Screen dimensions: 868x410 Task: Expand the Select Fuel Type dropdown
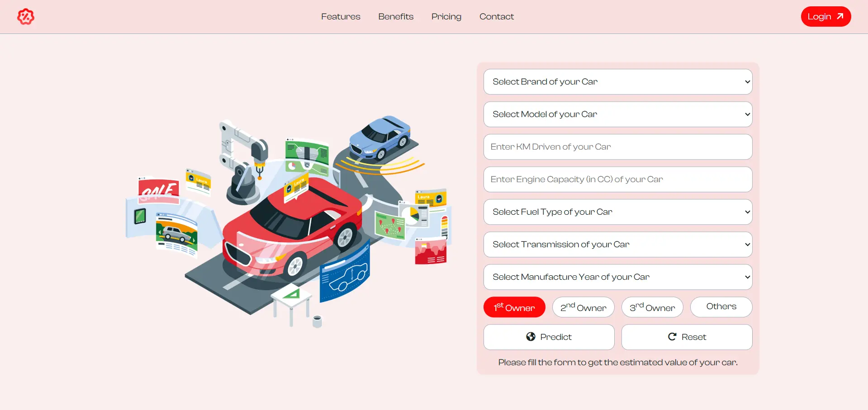click(618, 212)
